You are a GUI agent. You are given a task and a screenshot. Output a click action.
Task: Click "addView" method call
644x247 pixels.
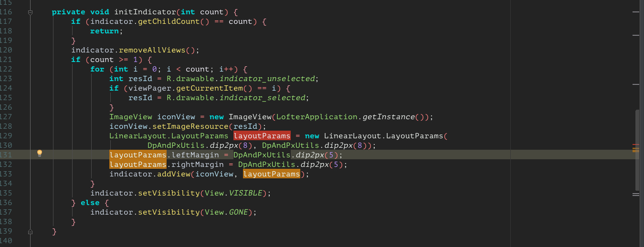tap(174, 174)
